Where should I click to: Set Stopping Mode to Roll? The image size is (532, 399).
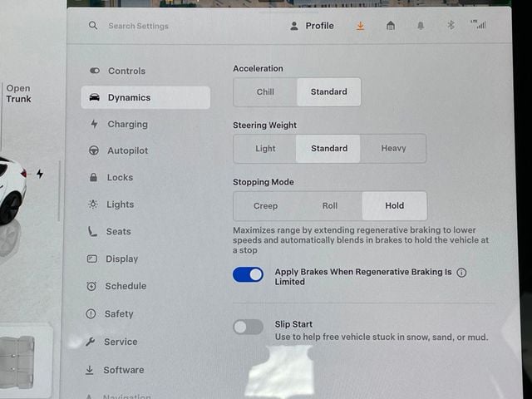(330, 205)
